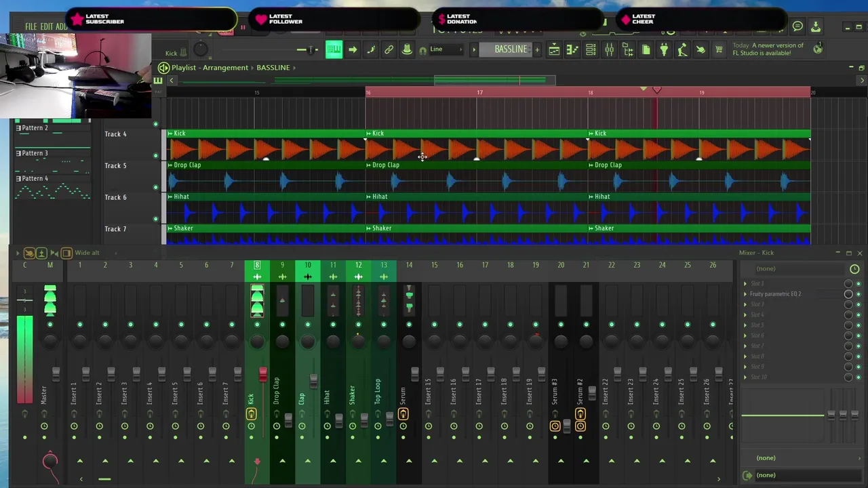Viewport: 868px width, 488px height.
Task: Expand the Slot 1 arrow in mixer
Action: coord(745,284)
